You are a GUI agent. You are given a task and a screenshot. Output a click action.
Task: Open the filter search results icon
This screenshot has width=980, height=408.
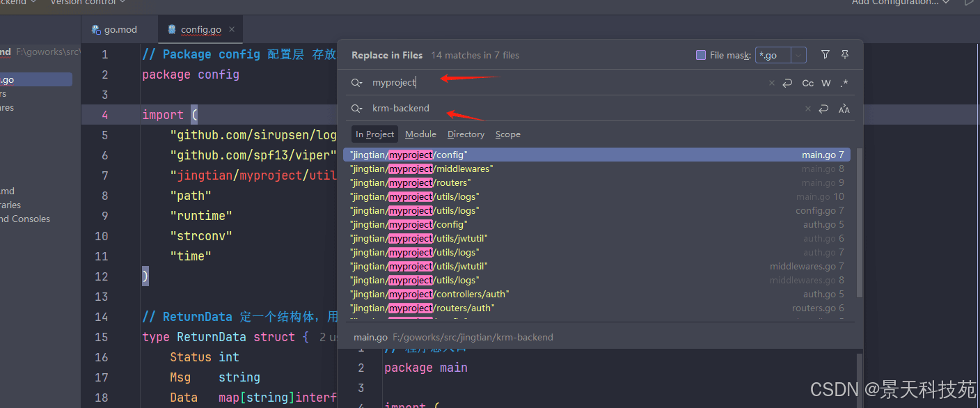tap(825, 55)
